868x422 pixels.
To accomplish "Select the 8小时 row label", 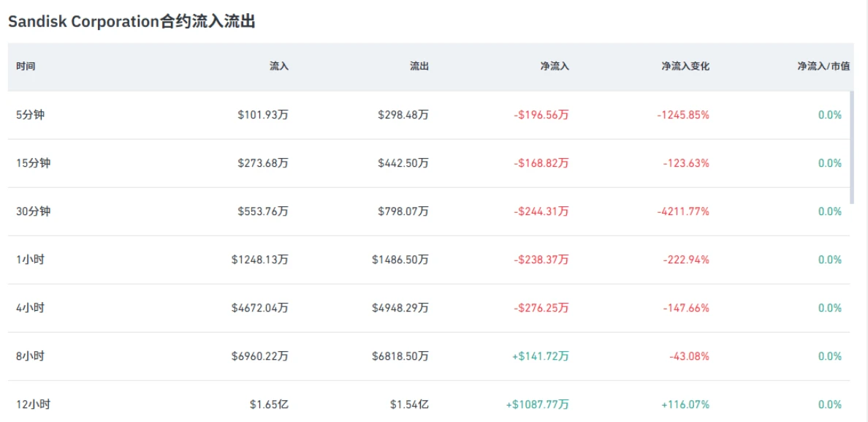I will coord(31,356).
